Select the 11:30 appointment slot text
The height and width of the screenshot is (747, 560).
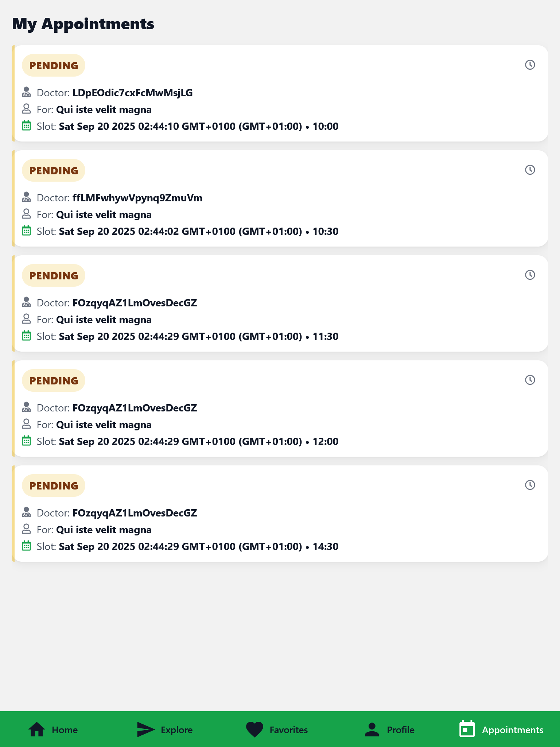coord(198,336)
